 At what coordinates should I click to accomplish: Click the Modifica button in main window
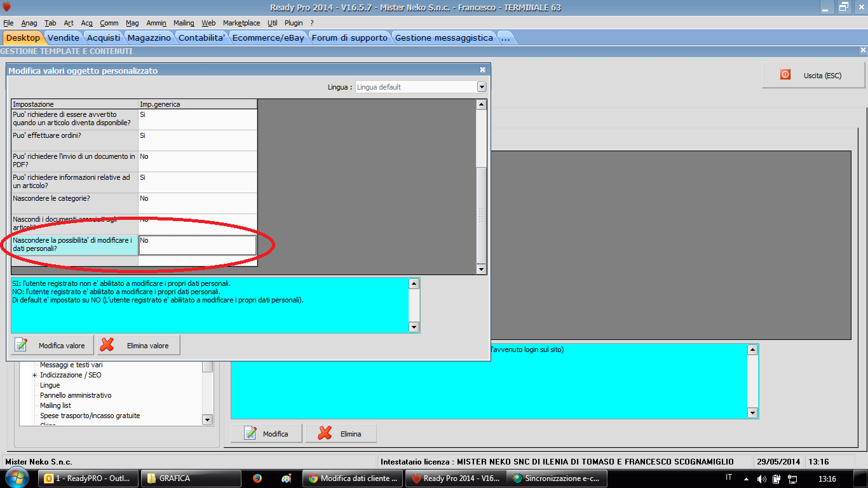[x=266, y=433]
